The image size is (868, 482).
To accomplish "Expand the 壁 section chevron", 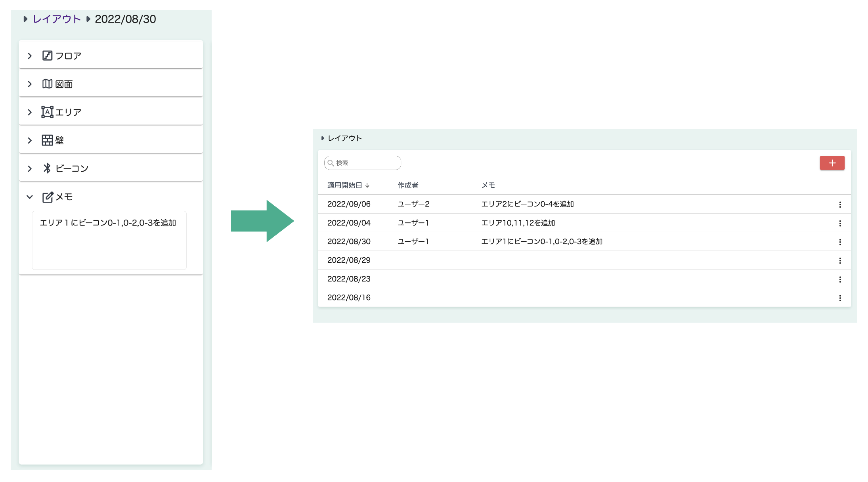I will tap(30, 140).
